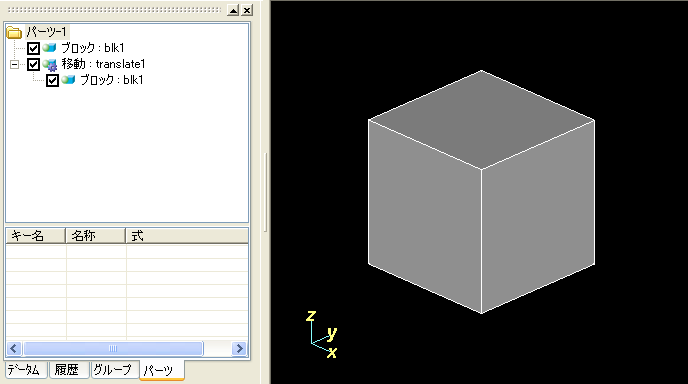Click the scrollbar right arrow
Image resolution: width=688 pixels, height=384 pixels.
(x=240, y=348)
